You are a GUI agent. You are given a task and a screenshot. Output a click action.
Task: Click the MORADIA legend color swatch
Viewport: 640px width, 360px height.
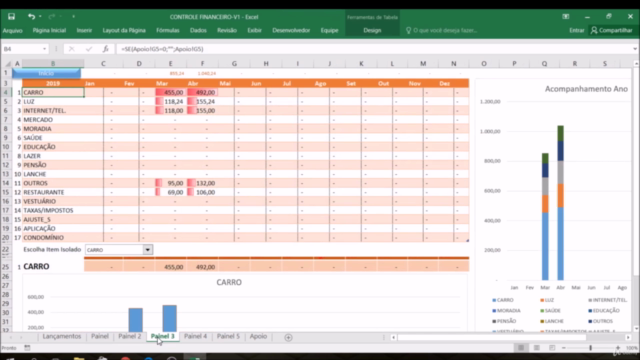pos(494,311)
